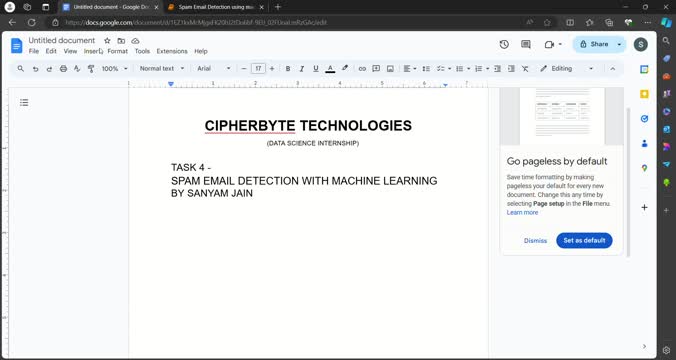Open the Tools menu

pos(142,51)
